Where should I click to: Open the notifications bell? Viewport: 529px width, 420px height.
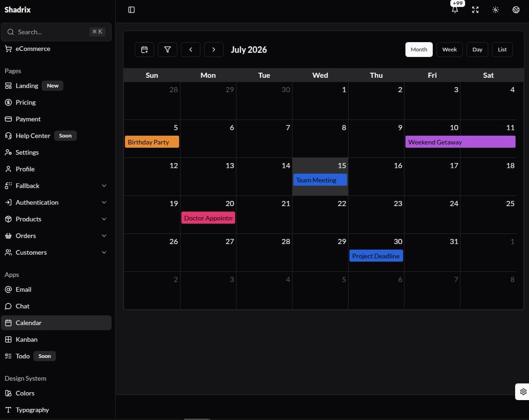click(455, 10)
